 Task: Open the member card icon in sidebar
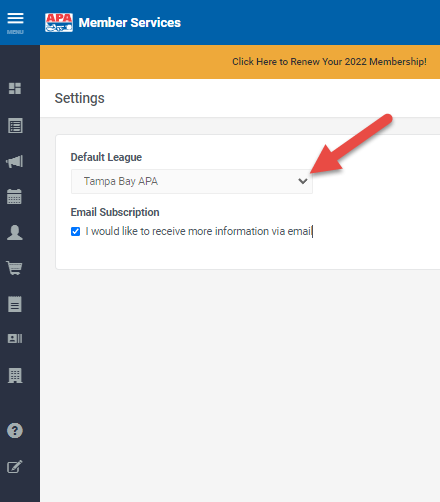(x=15, y=339)
